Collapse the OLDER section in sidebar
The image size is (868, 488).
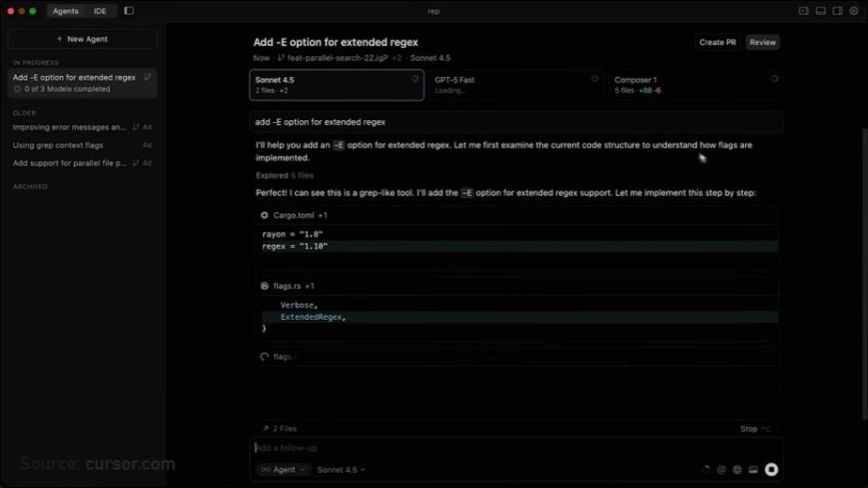[x=24, y=113]
